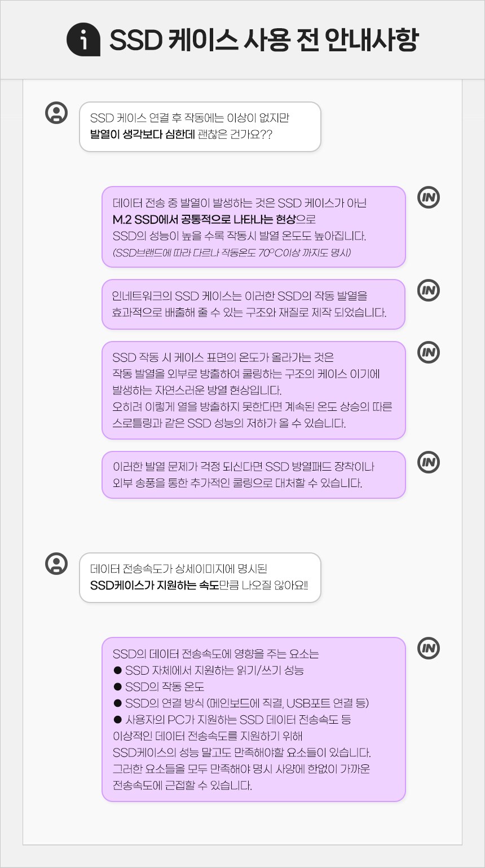Click the italic note about 70°C operating temperature
Screen dimensions: 485x868
pyautogui.click(x=232, y=252)
